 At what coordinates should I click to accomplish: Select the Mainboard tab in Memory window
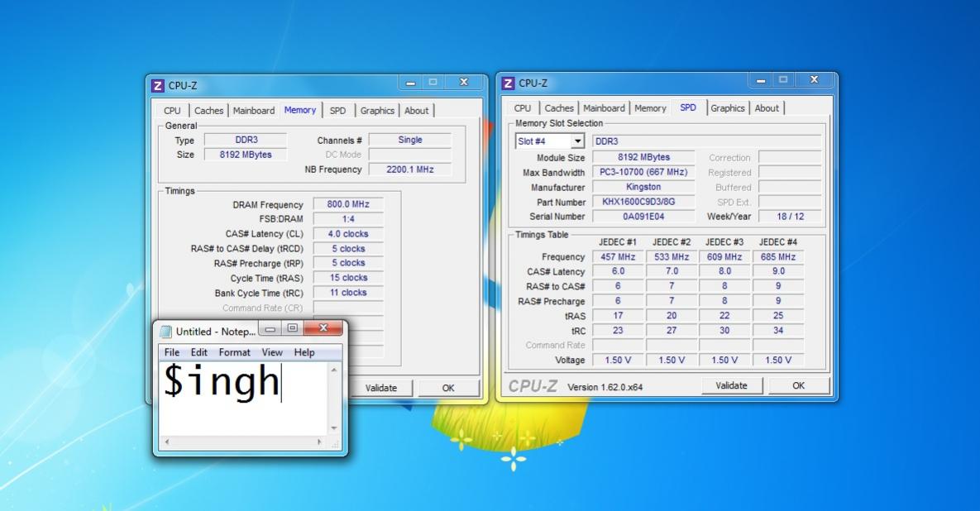(254, 111)
